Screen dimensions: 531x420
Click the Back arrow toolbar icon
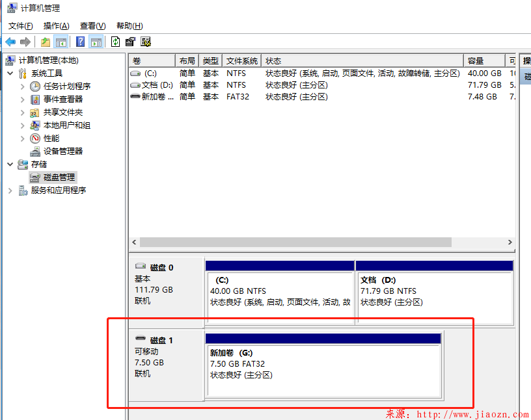coord(10,42)
